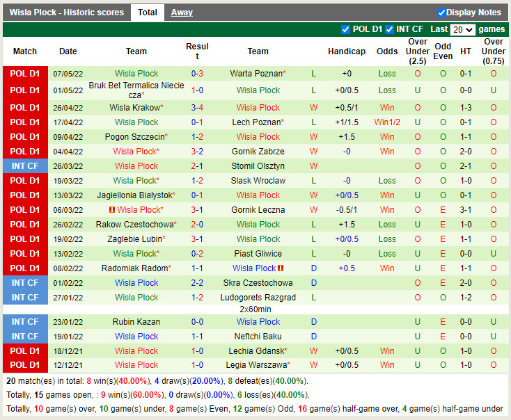The image size is (511, 420).
Task: Switch to the Total tab
Action: click(148, 13)
